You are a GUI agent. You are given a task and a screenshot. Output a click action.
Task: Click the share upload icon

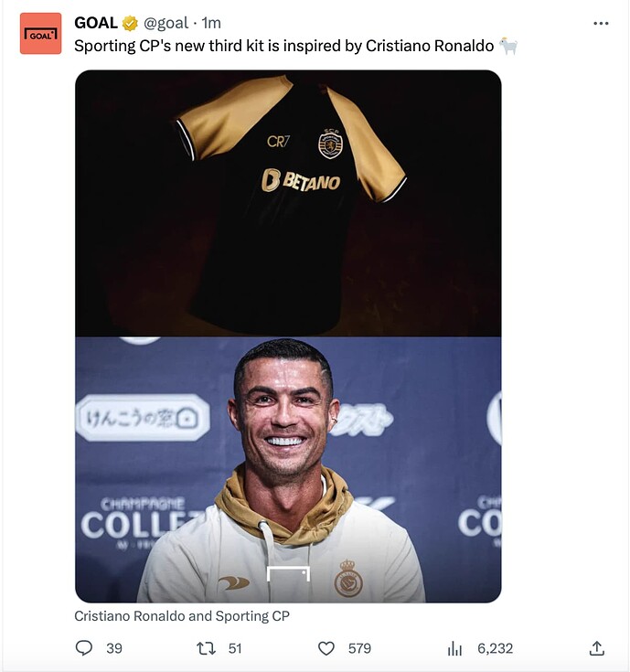pos(596,648)
